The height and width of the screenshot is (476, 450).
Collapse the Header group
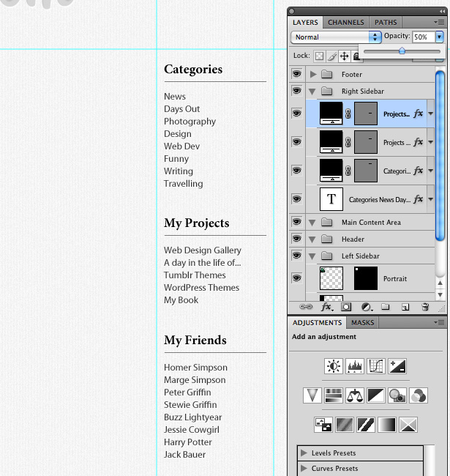pos(312,239)
